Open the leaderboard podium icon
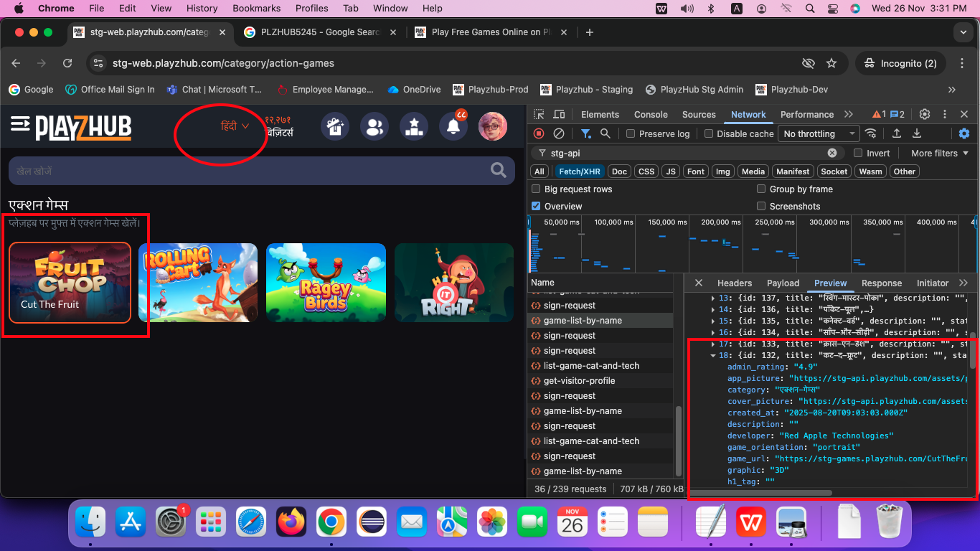The image size is (980, 551). 413,127
